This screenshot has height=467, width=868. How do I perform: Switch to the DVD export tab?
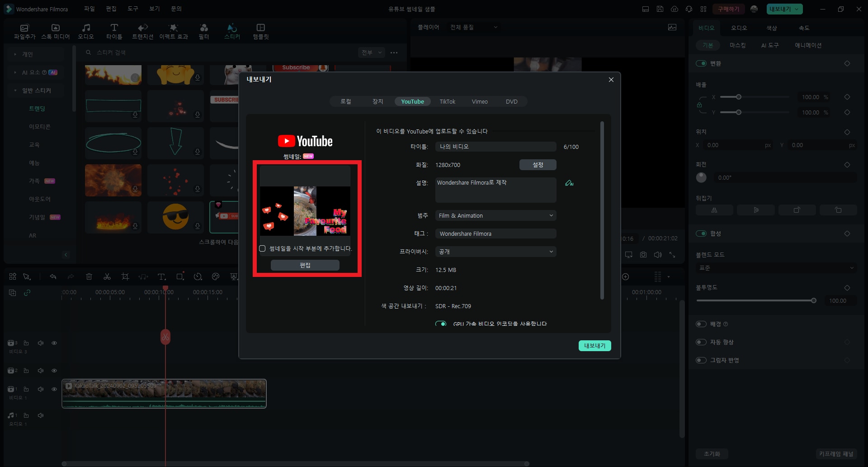pyautogui.click(x=511, y=101)
